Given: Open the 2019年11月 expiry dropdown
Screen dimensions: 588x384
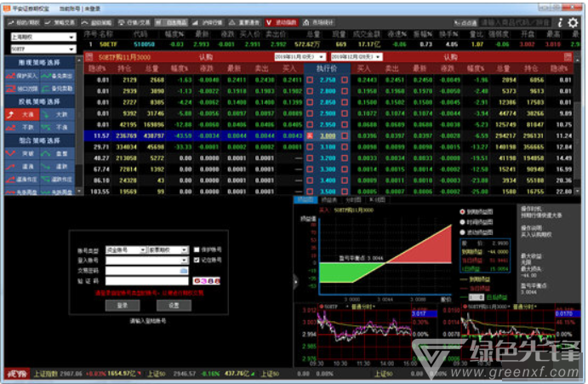Looking at the screenshot, I should tap(300, 57).
